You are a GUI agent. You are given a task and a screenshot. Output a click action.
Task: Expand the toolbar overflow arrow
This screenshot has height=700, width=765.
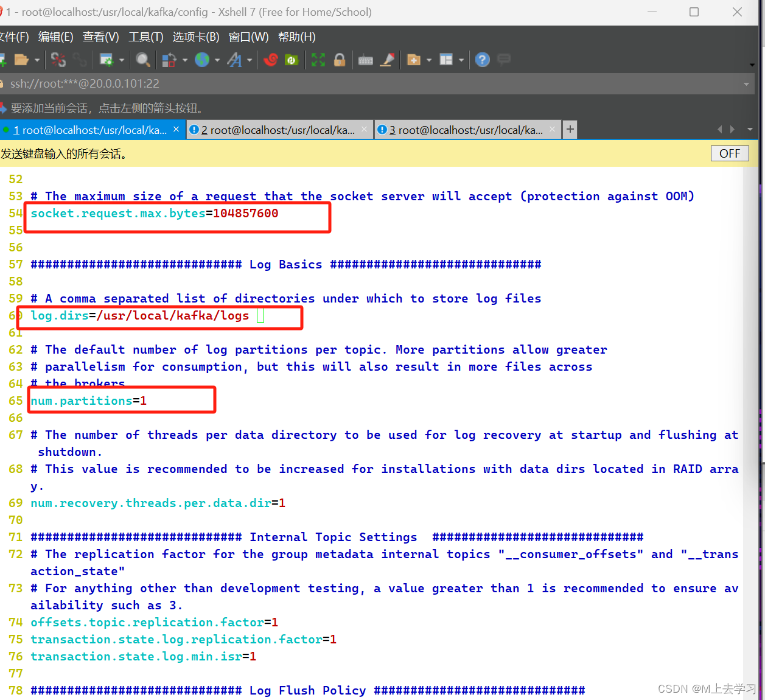point(752,65)
